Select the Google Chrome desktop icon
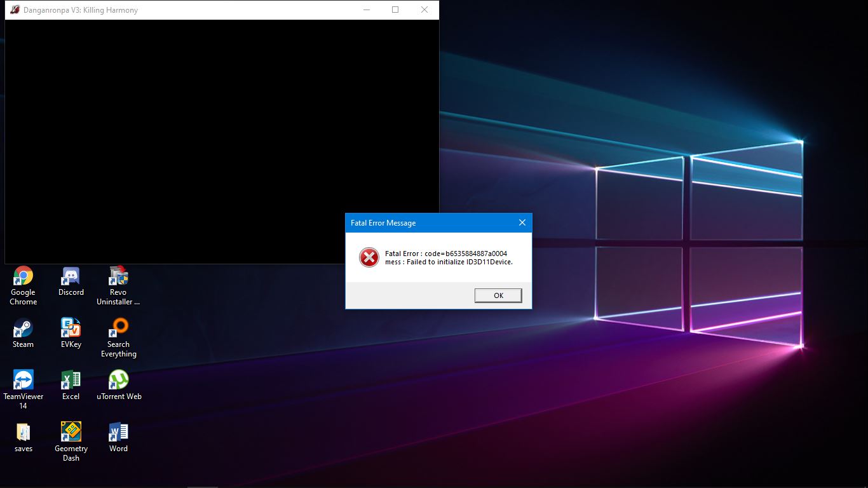This screenshot has width=868, height=488. [x=24, y=277]
